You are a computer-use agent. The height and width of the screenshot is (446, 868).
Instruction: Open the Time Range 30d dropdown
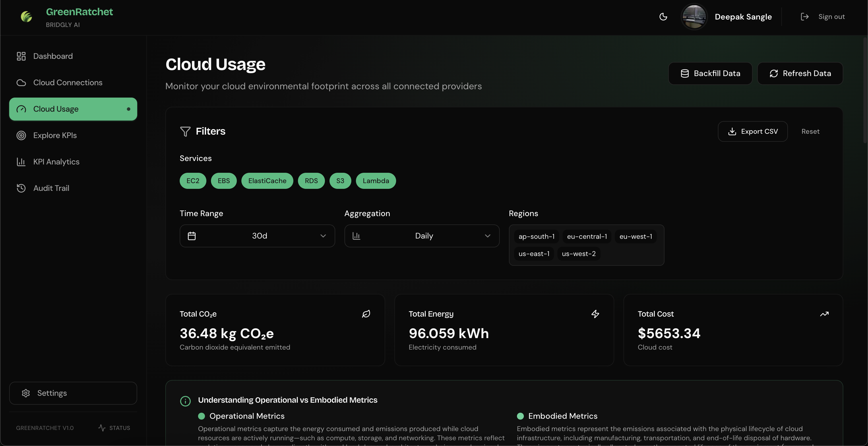click(257, 236)
